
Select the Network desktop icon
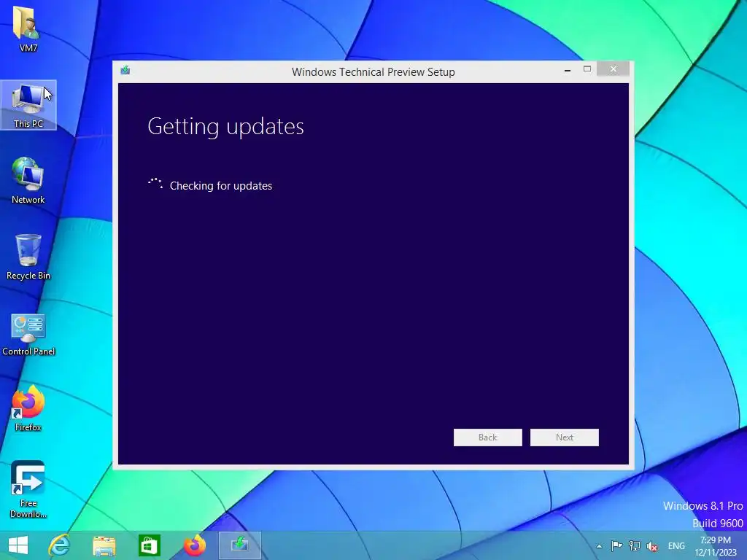(28, 181)
